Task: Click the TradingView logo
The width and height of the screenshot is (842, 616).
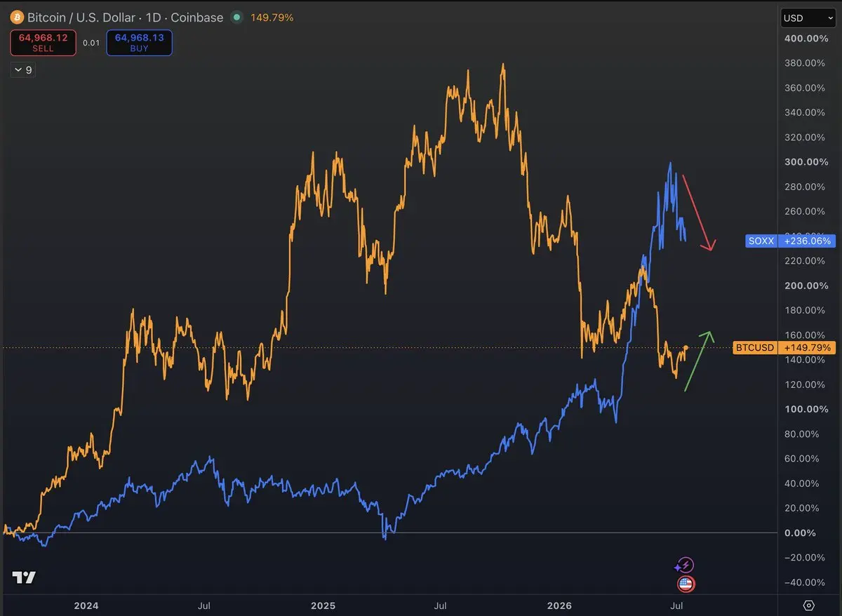Action: pos(23,578)
